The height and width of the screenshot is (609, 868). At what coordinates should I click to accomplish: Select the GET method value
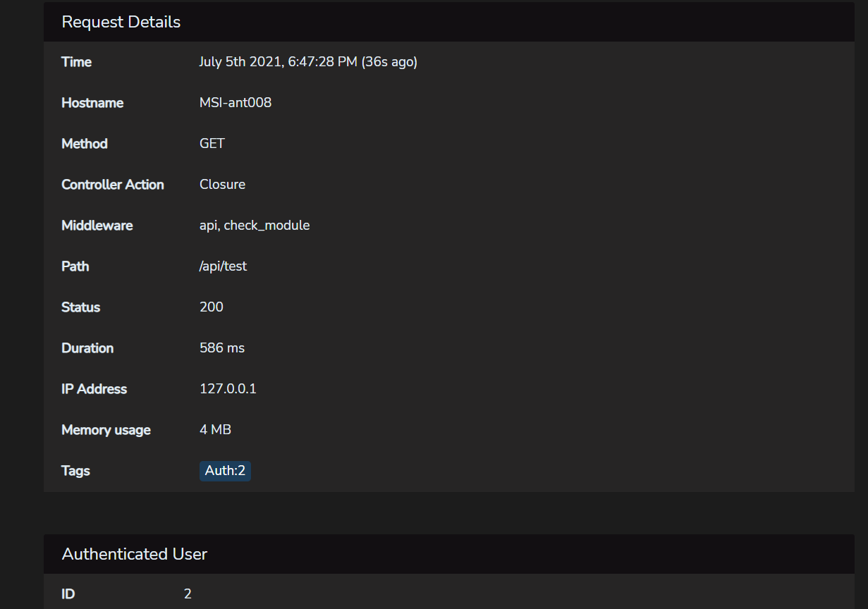pos(212,143)
